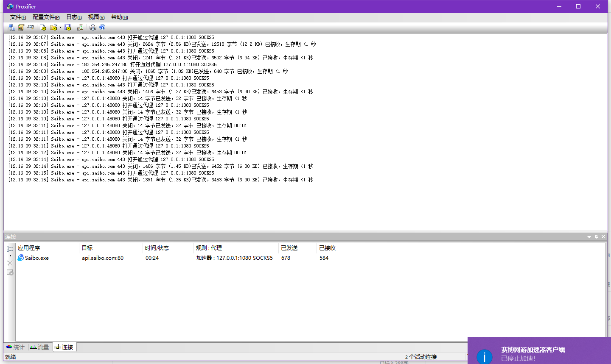611x364 pixels.
Task: Close the 连接 panel
Action: coord(603,237)
